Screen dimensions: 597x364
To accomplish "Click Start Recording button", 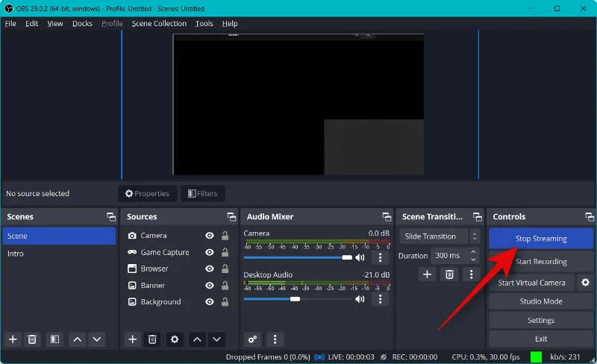I will [541, 262].
